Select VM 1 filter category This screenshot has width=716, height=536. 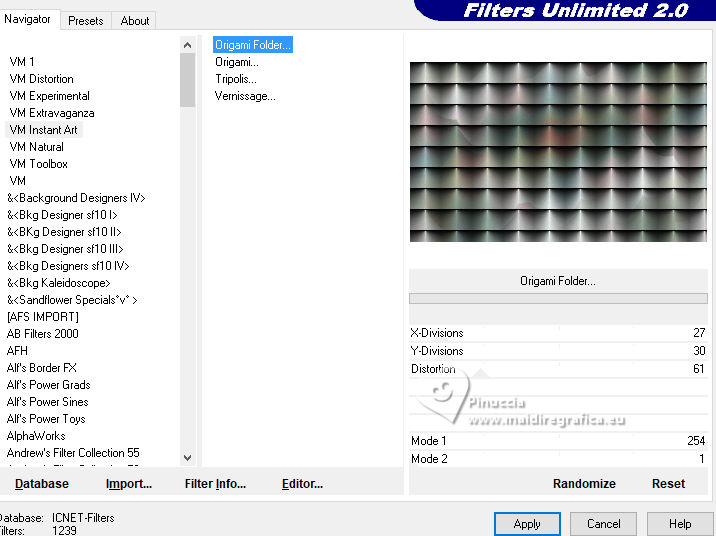[x=22, y=62]
